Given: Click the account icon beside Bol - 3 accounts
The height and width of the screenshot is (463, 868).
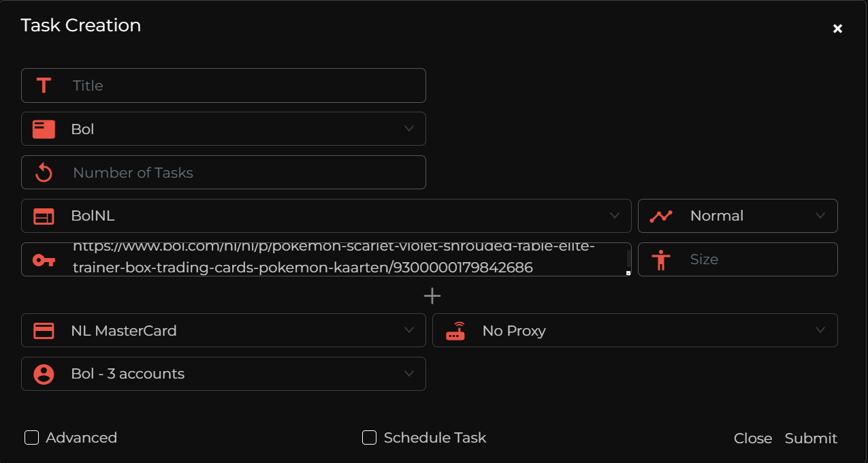Looking at the screenshot, I should pyautogui.click(x=44, y=374).
